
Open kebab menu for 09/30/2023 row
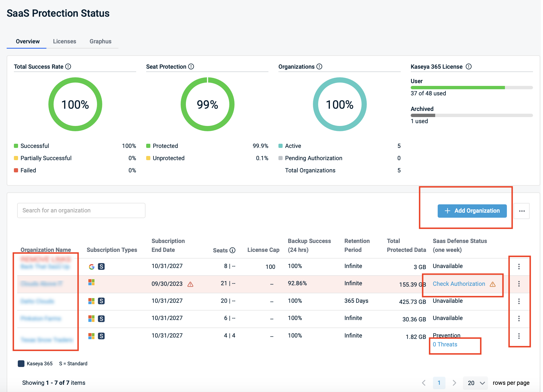coord(519,284)
